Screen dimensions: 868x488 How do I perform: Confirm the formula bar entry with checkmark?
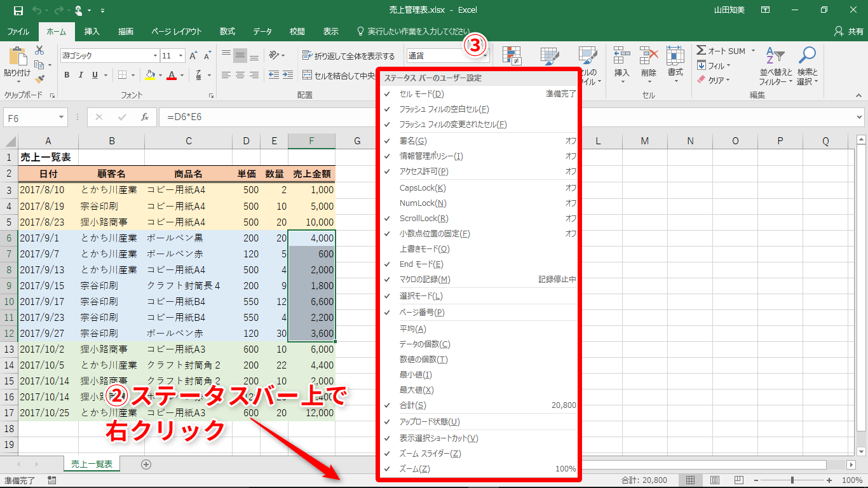(x=122, y=117)
